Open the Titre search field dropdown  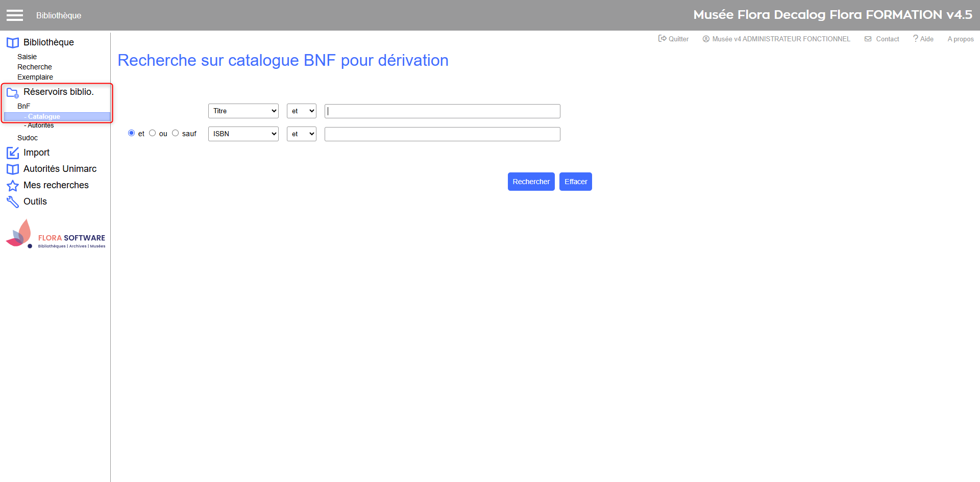coord(243,111)
